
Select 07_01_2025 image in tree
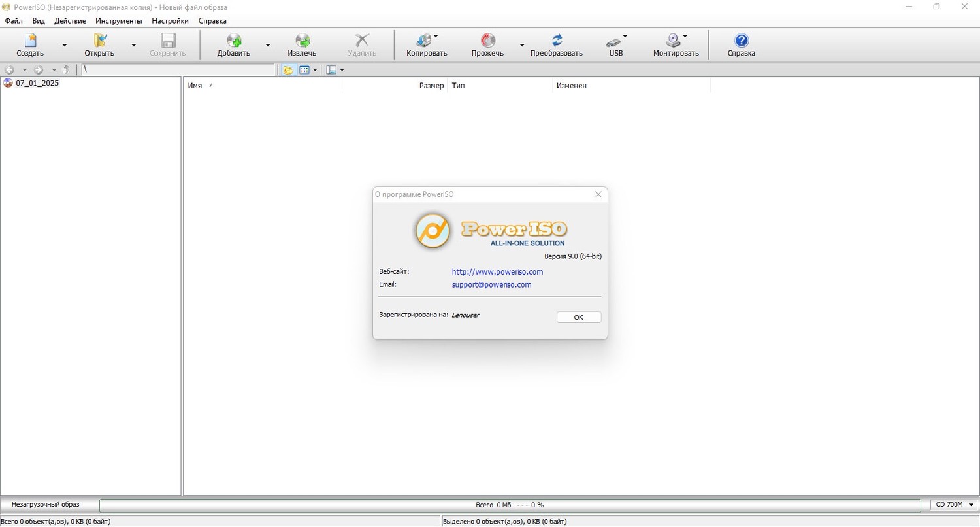pyautogui.click(x=37, y=83)
